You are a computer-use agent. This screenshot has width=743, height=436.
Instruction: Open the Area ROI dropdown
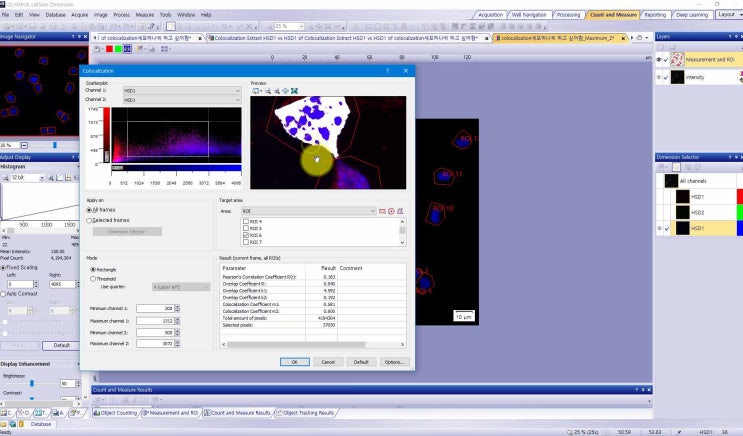coord(308,211)
